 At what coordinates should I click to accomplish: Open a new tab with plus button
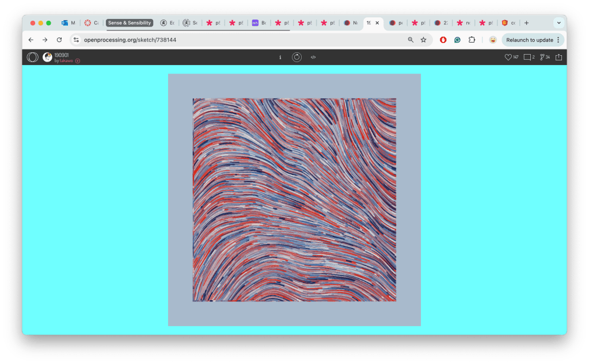point(526,23)
